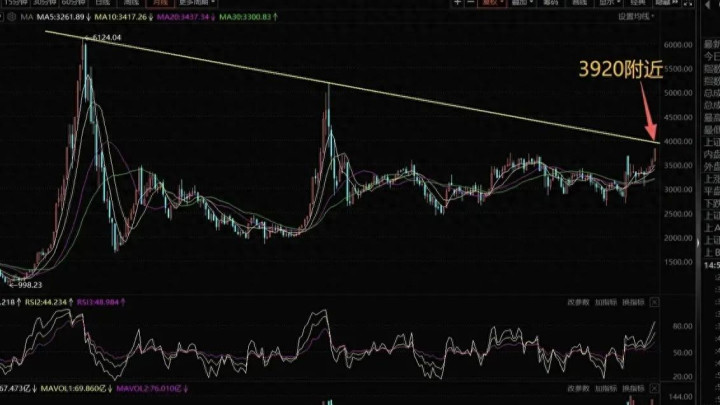Switch to the 15分钟 period tab
The height and width of the screenshot is (405, 720).
[16, 2]
